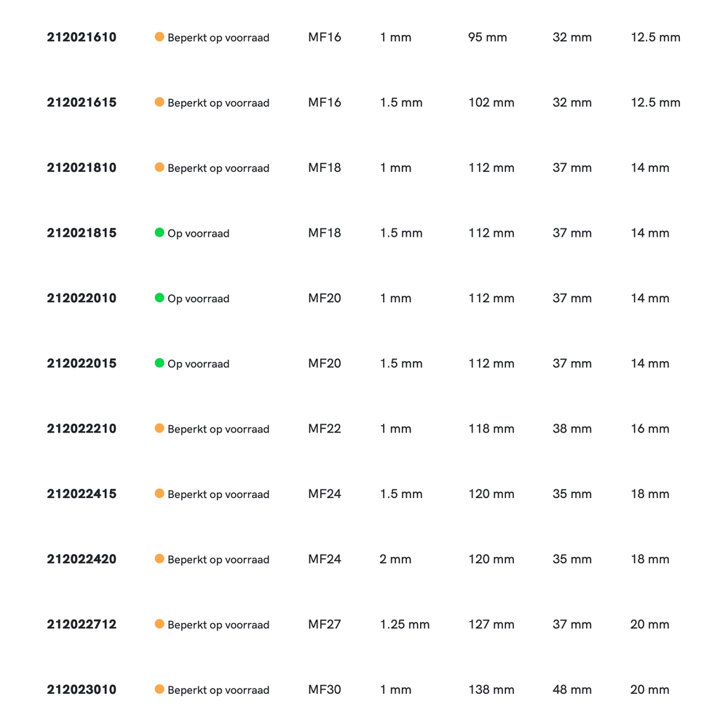This screenshot has width=728, height=728.
Task: Click 'Beperkt op voorraad' for 212021810
Action: [x=218, y=168]
